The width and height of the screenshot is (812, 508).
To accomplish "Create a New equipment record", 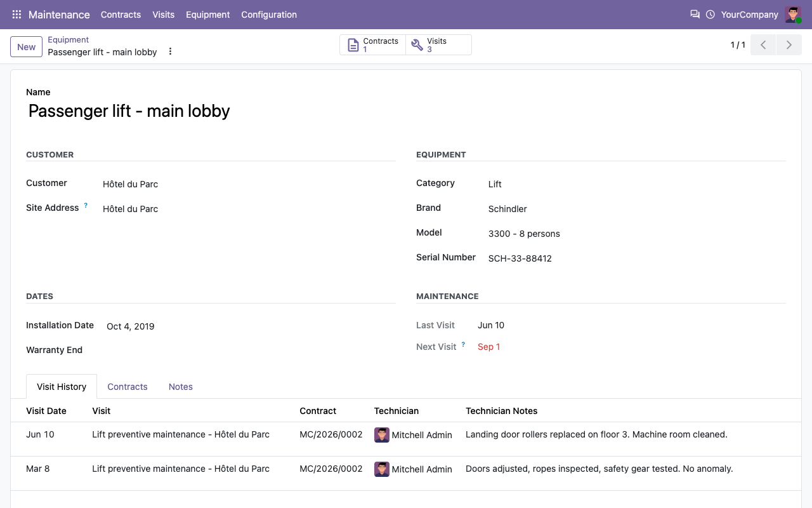I will click(x=27, y=47).
